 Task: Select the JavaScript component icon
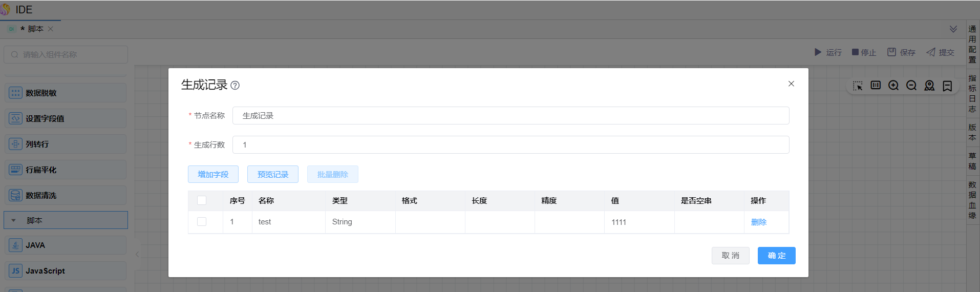coord(16,271)
